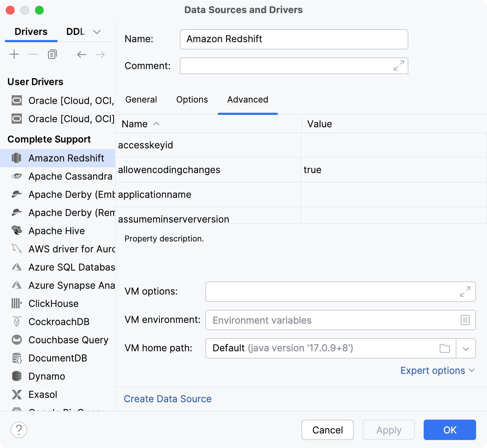Image resolution: width=487 pixels, height=448 pixels.
Task: Expand the DDL tab chevron
Action: 96,32
